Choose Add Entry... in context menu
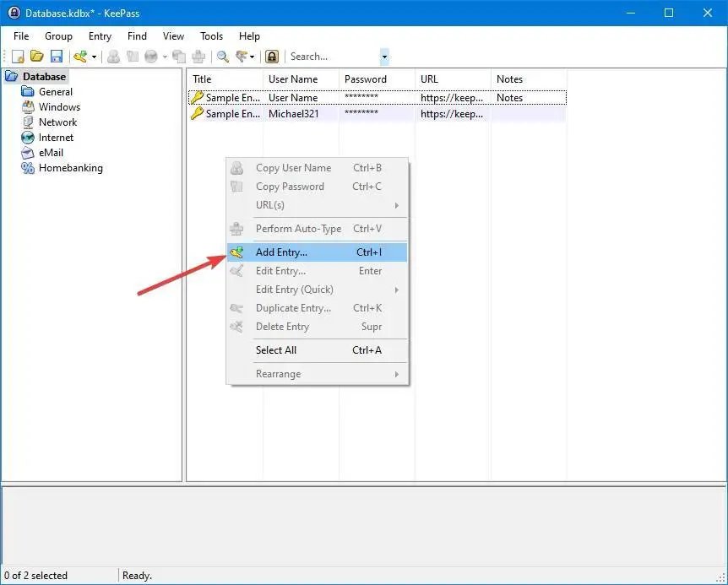This screenshot has width=728, height=585. point(317,252)
